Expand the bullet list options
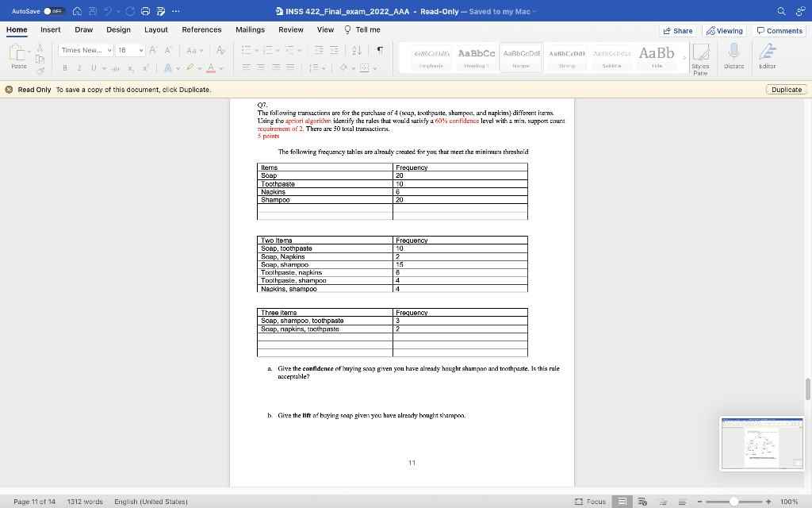Viewport: 812px width, 508px height. (x=255, y=50)
